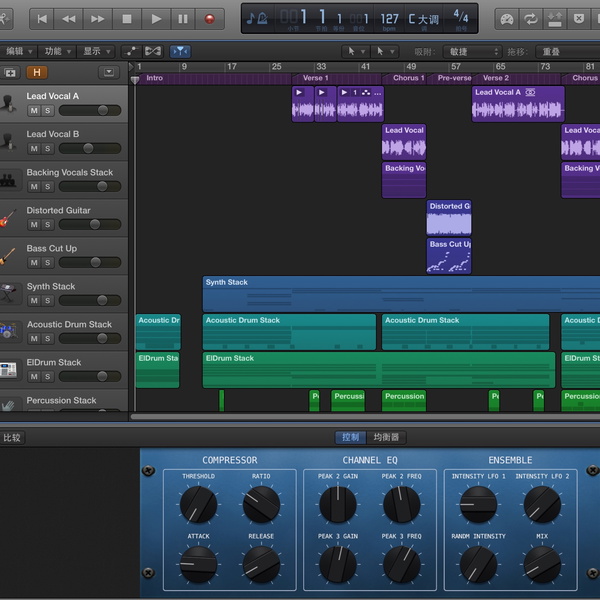This screenshot has height=600, width=600.
Task: Mute the Lead Vocal A track
Action: point(34,111)
